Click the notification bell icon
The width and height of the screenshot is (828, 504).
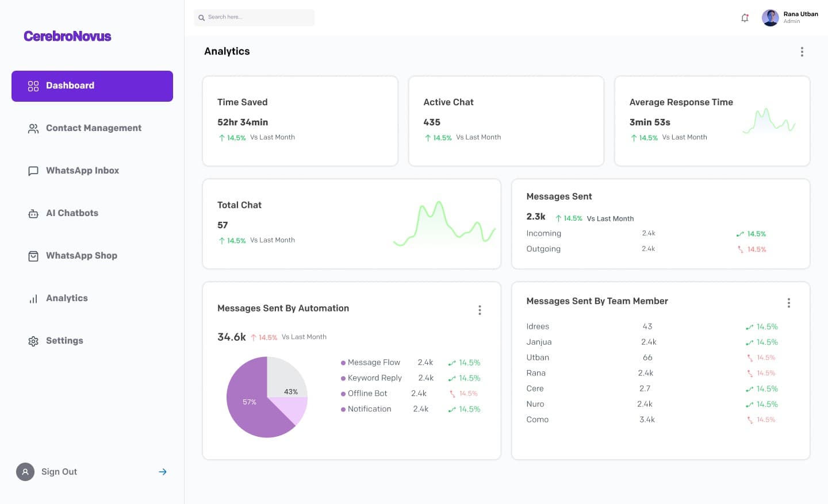[x=745, y=18]
